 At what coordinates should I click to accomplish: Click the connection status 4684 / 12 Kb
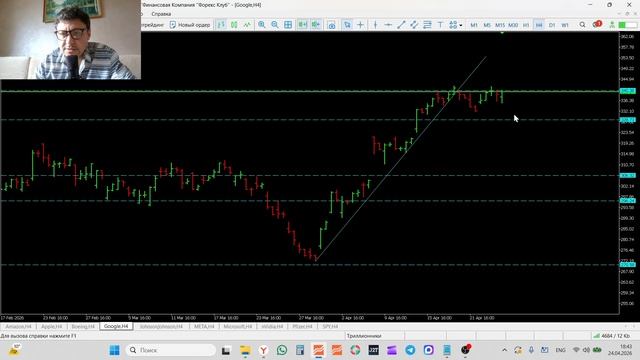click(611, 336)
